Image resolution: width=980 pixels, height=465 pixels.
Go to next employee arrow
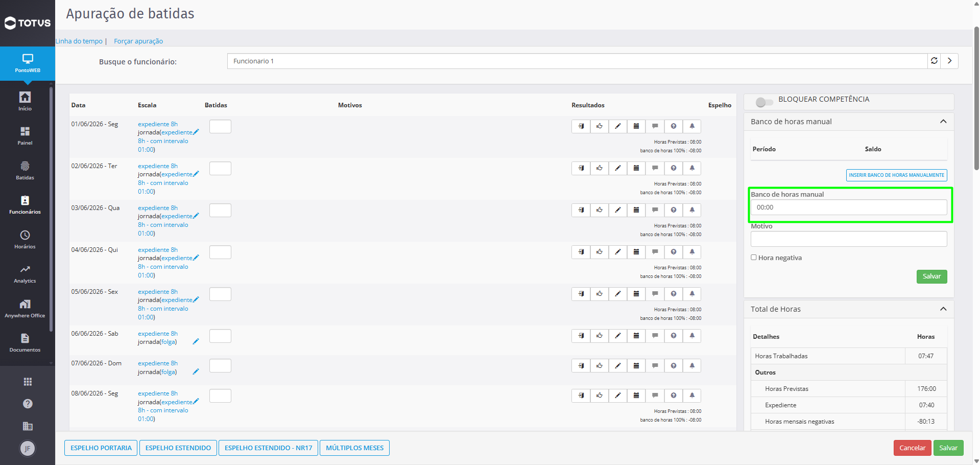click(x=949, y=61)
